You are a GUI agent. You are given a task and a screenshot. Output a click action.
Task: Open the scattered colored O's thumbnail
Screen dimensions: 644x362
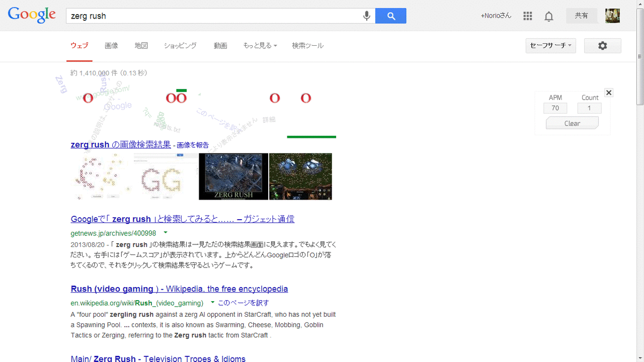tap(102, 176)
